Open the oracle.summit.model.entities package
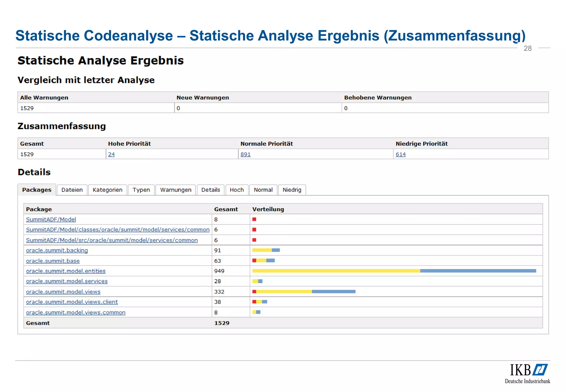The height and width of the screenshot is (392, 566). (66, 271)
